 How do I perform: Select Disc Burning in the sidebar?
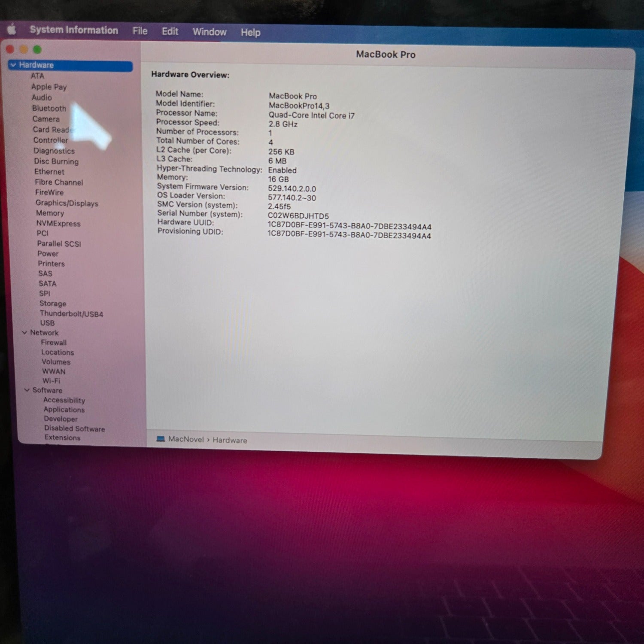56,161
